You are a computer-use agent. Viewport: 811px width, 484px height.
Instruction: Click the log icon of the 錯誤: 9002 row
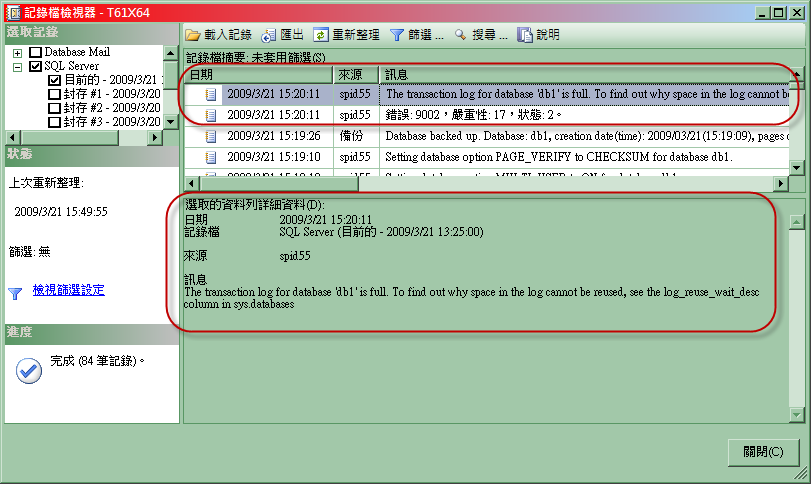click(211, 115)
